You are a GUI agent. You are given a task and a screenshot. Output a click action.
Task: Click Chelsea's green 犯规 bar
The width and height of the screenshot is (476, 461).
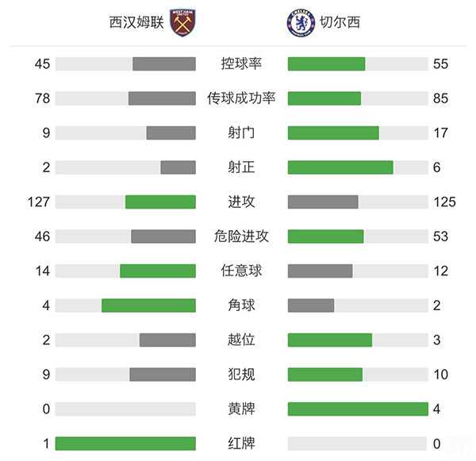click(324, 374)
